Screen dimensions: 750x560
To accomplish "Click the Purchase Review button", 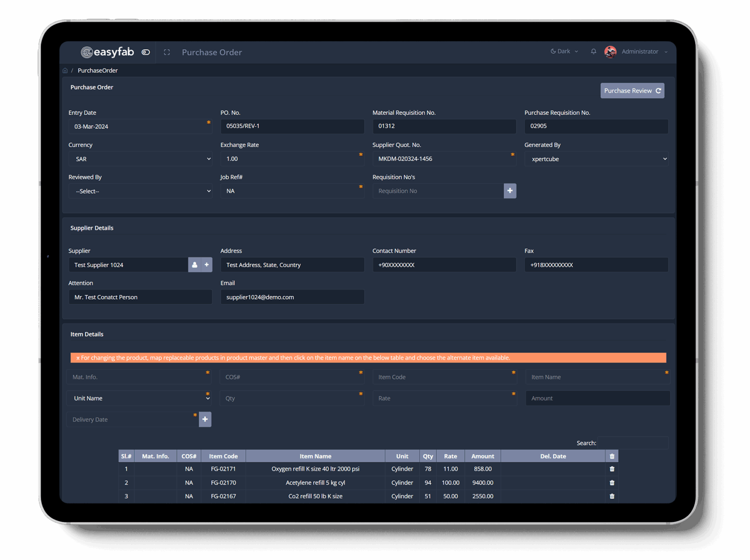I will pos(632,91).
